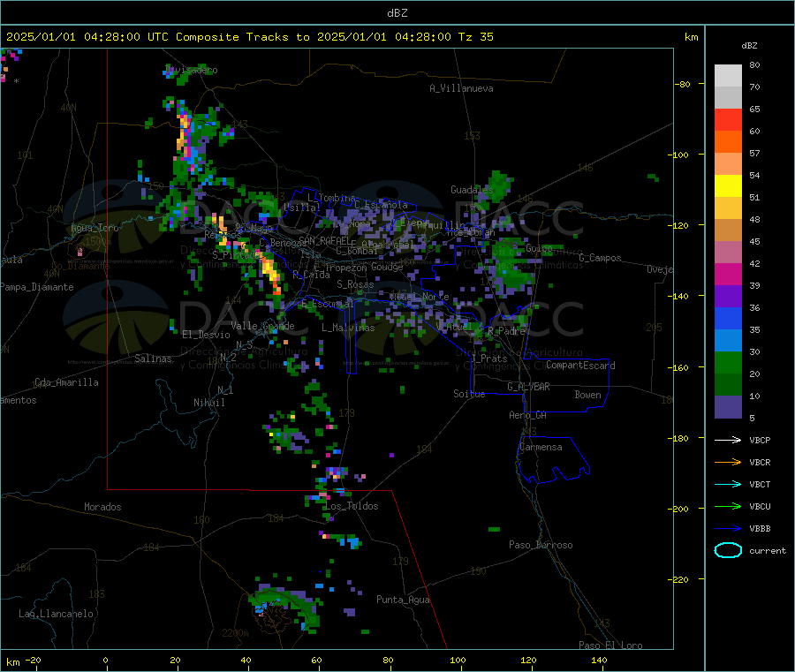Image resolution: width=795 pixels, height=672 pixels.
Task: Click the dBZ label above the color scale
Action: click(749, 46)
